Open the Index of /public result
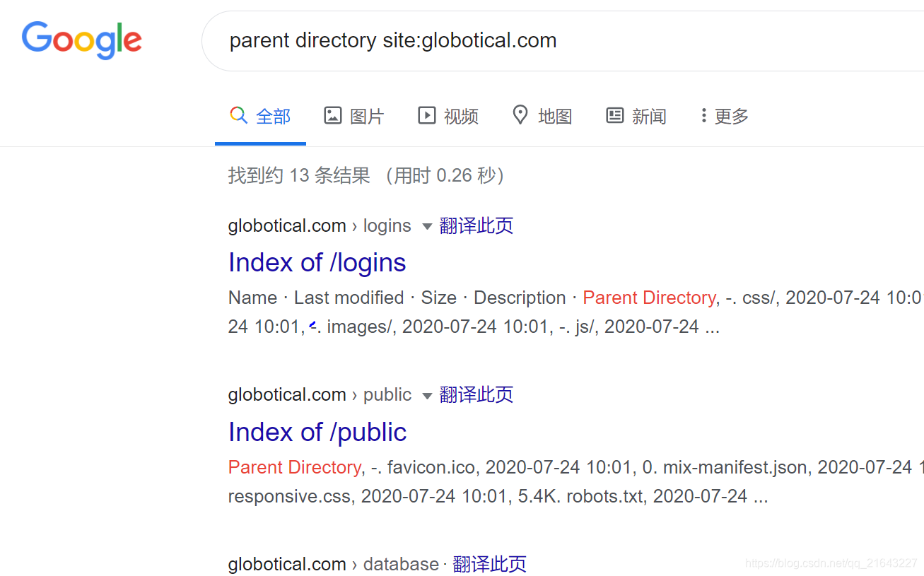This screenshot has height=576, width=924. pos(317,433)
